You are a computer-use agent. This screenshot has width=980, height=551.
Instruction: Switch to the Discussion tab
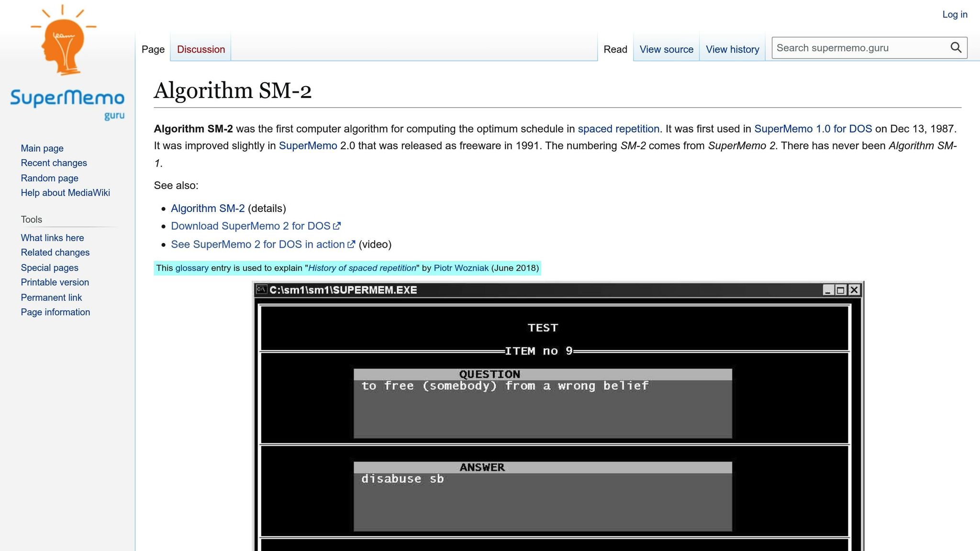tap(201, 49)
